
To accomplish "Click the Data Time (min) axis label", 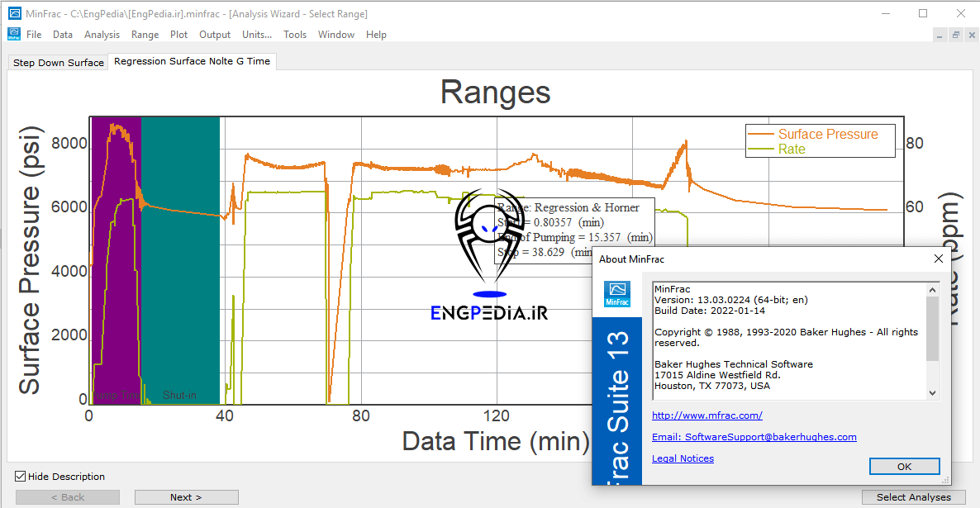I will pyautogui.click(x=496, y=442).
